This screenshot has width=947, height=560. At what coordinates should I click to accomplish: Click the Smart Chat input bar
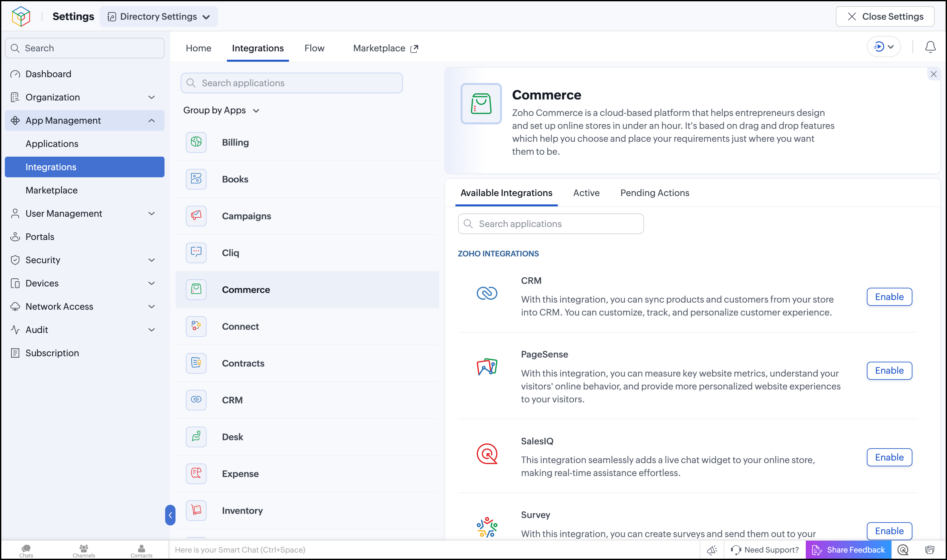pos(433,550)
